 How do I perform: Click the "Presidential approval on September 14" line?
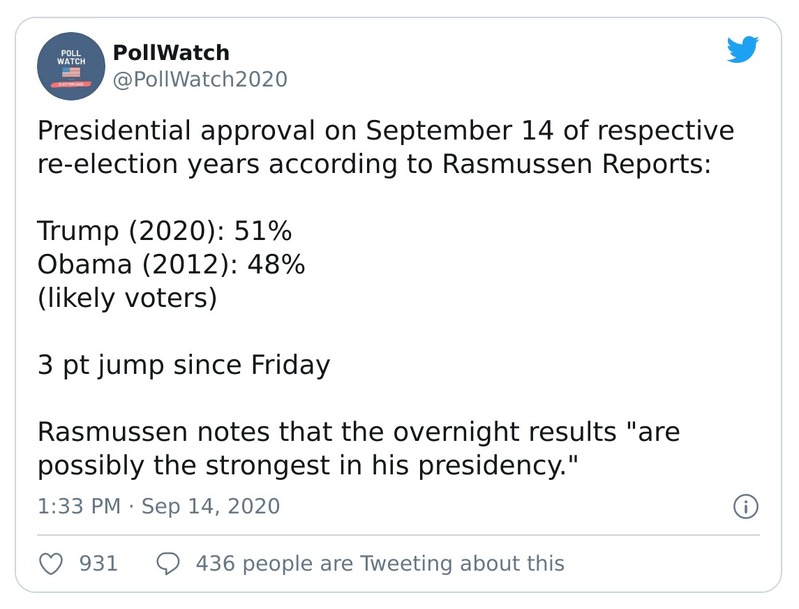point(385,131)
